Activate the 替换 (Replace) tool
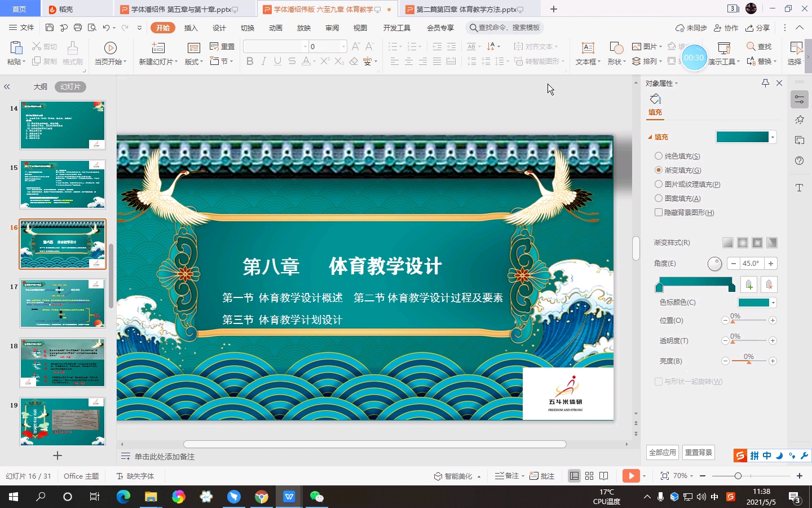812x508 pixels. [761, 62]
